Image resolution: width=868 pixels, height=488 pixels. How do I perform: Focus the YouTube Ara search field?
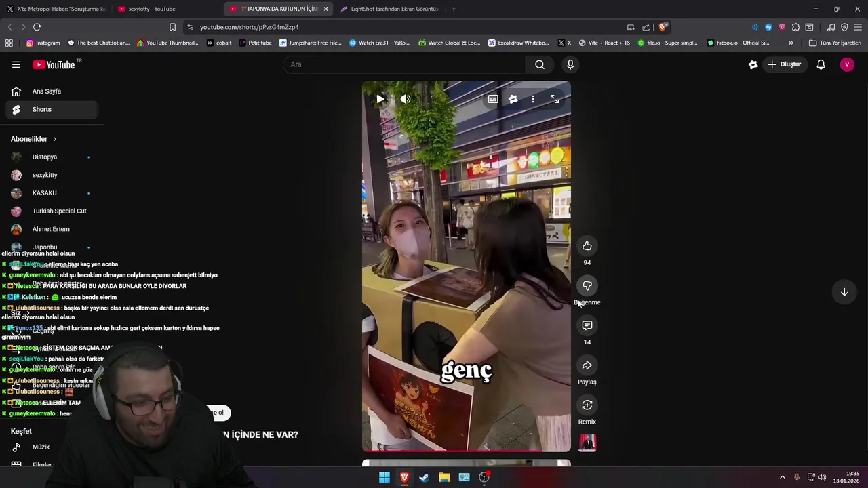coord(404,64)
